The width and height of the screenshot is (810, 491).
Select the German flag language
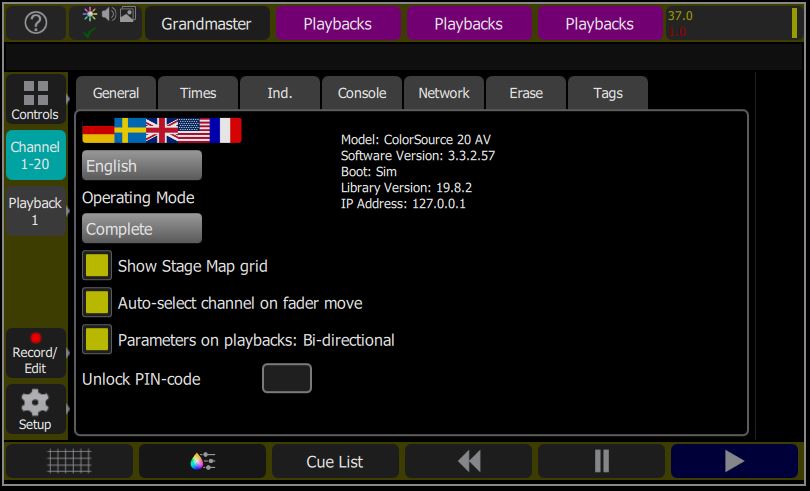tap(98, 130)
